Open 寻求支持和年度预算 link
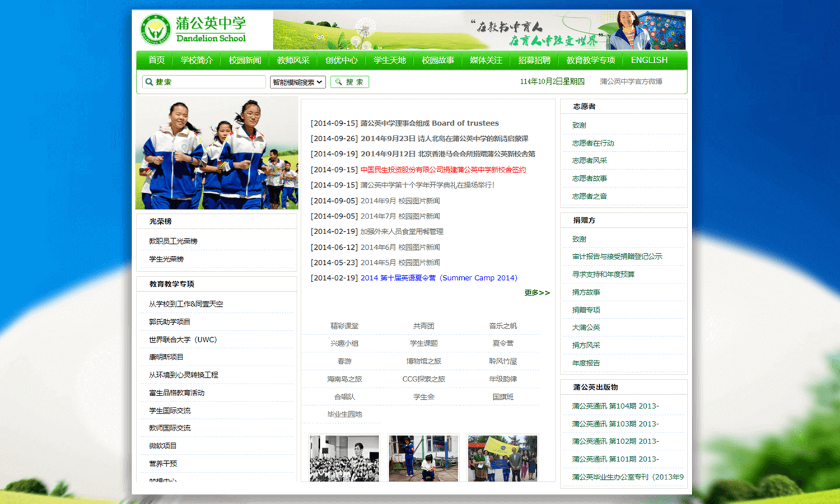The image size is (840, 504). pos(603,274)
